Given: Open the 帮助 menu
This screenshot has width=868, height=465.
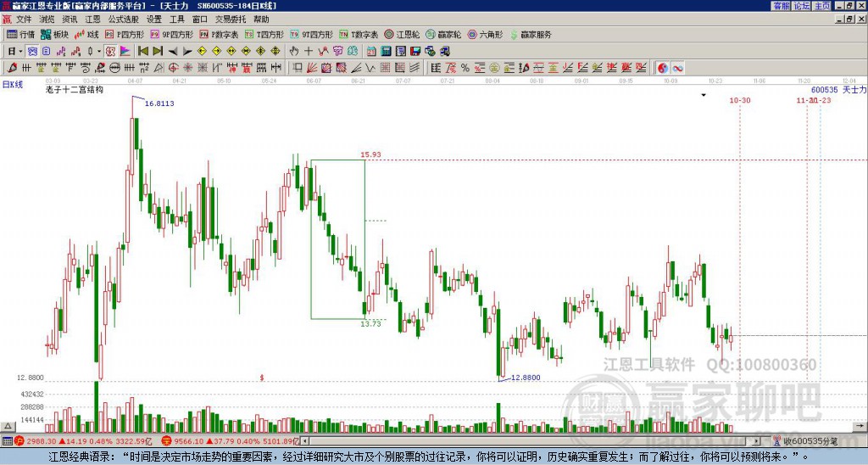Looking at the screenshot, I should pos(261,20).
